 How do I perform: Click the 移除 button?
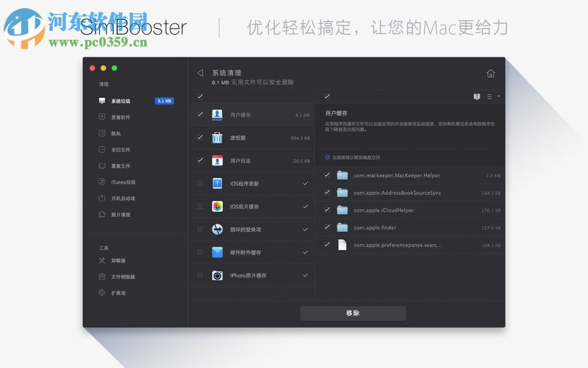[x=353, y=314]
